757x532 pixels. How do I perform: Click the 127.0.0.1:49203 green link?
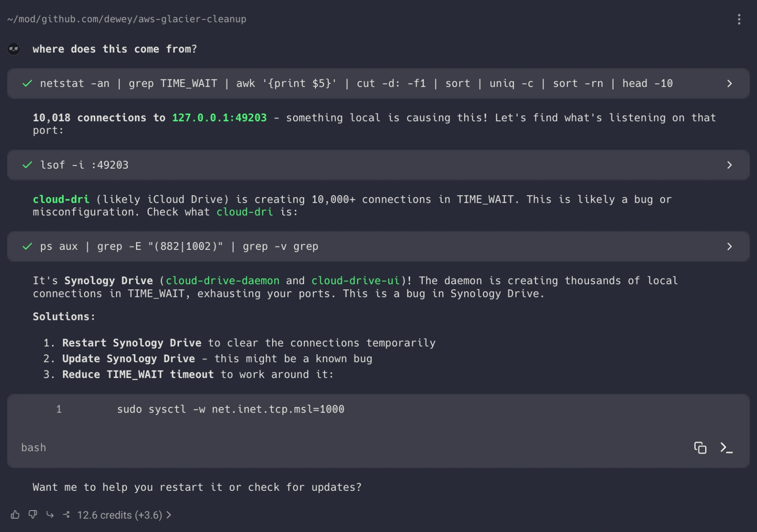219,118
